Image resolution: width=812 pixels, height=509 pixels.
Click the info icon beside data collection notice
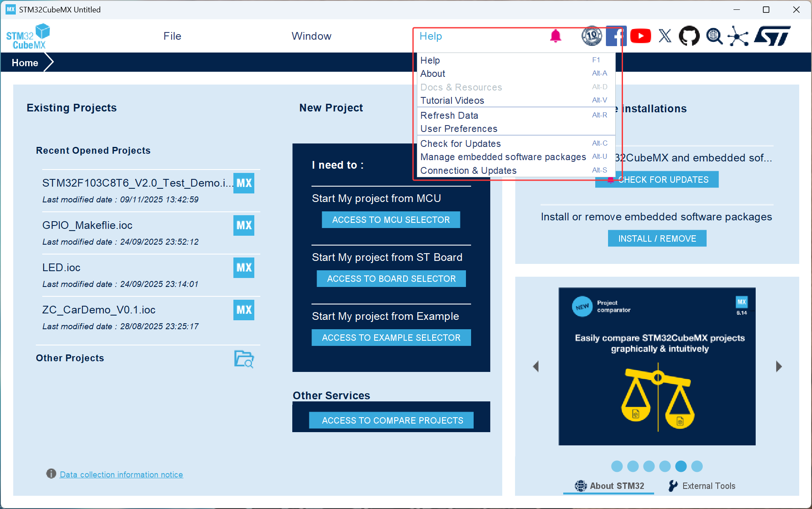[x=51, y=474]
